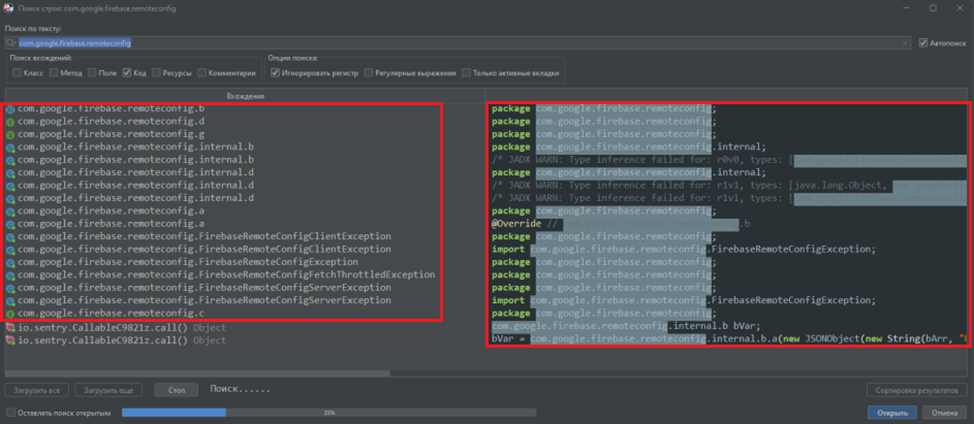Viewport: 974px width, 424px height.
Task: Click class icon next to remoteconfig.d result
Action: coord(10,121)
